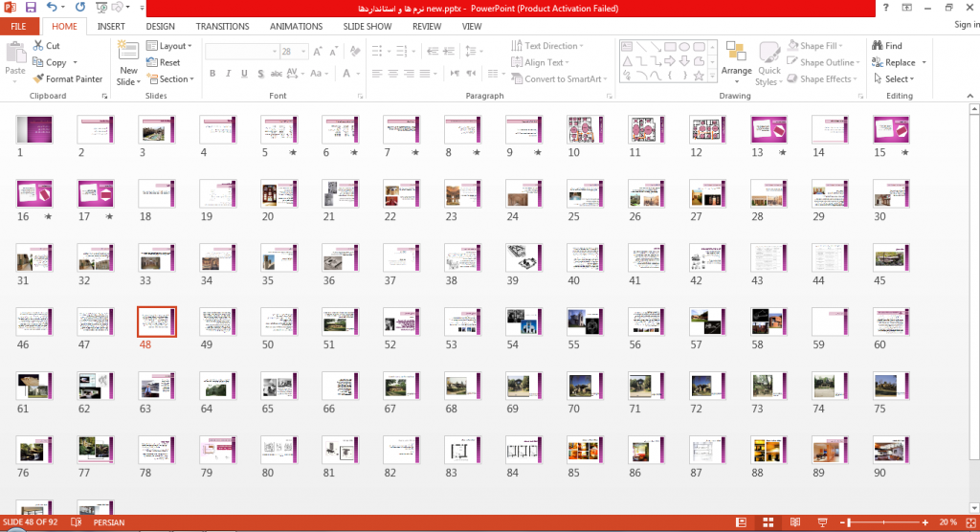Viewport: 980px width, 532px height.
Task: Select slide 39 thumbnail
Action: 523,257
